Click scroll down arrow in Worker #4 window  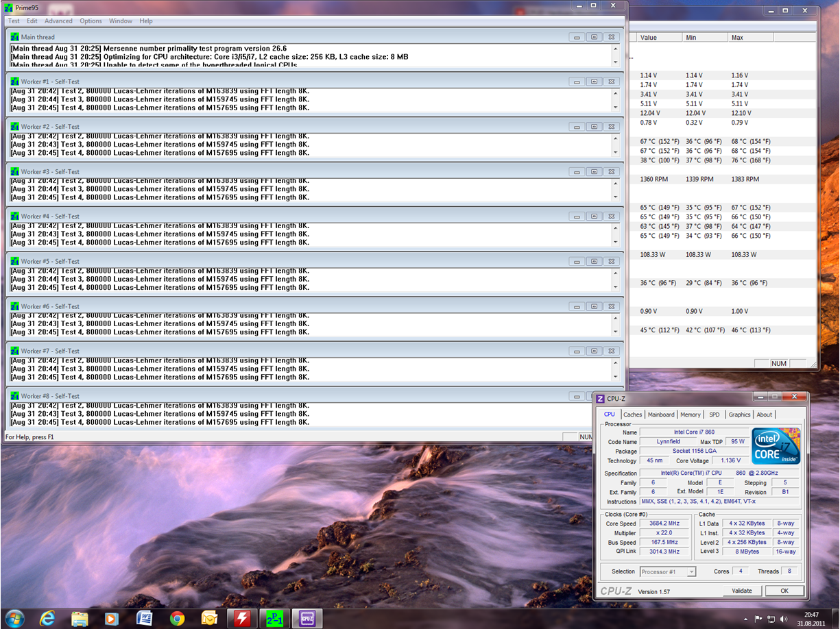click(616, 242)
